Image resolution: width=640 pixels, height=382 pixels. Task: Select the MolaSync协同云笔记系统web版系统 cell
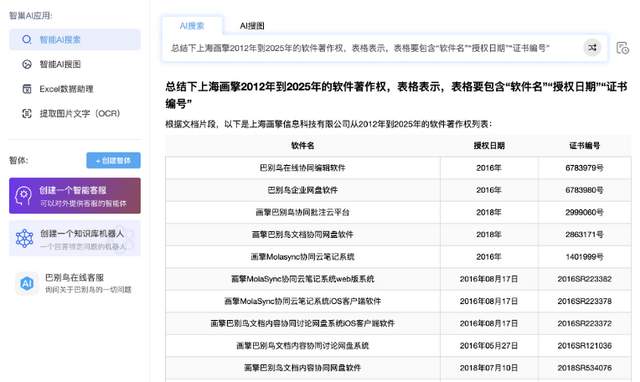coord(302,279)
